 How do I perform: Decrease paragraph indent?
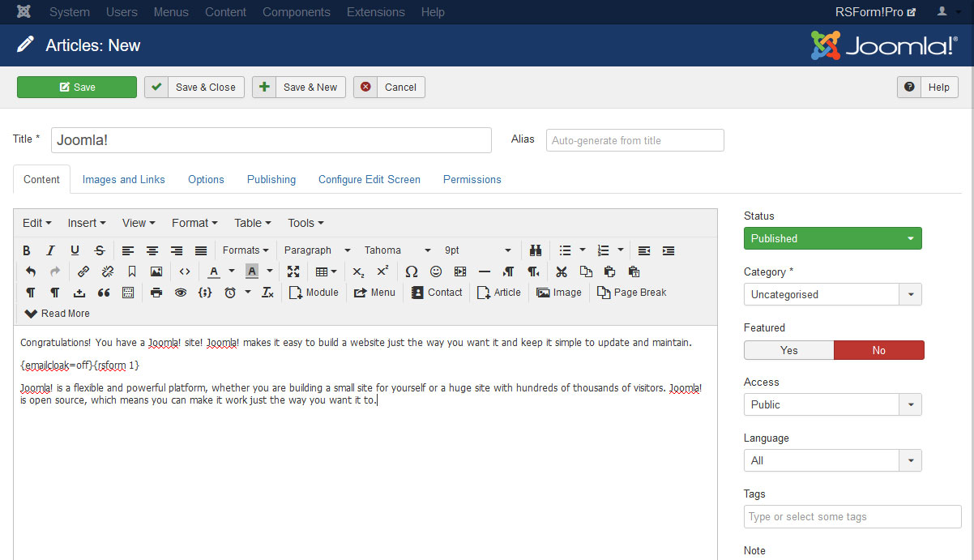click(x=644, y=250)
